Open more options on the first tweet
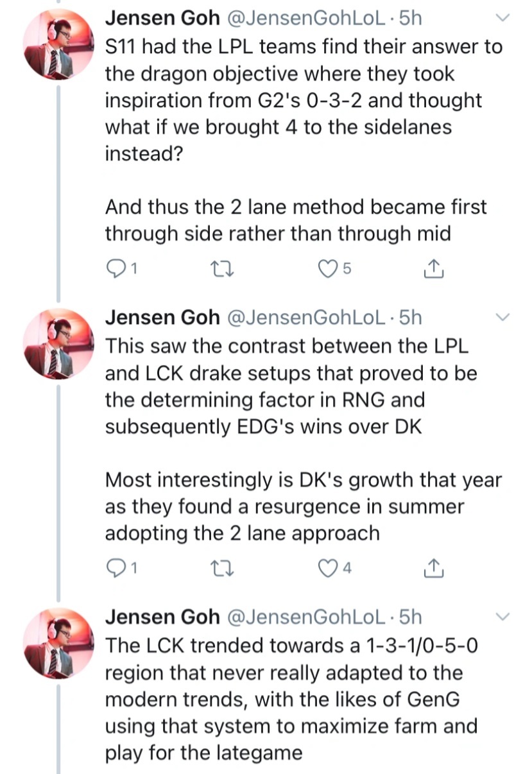 coord(503,19)
